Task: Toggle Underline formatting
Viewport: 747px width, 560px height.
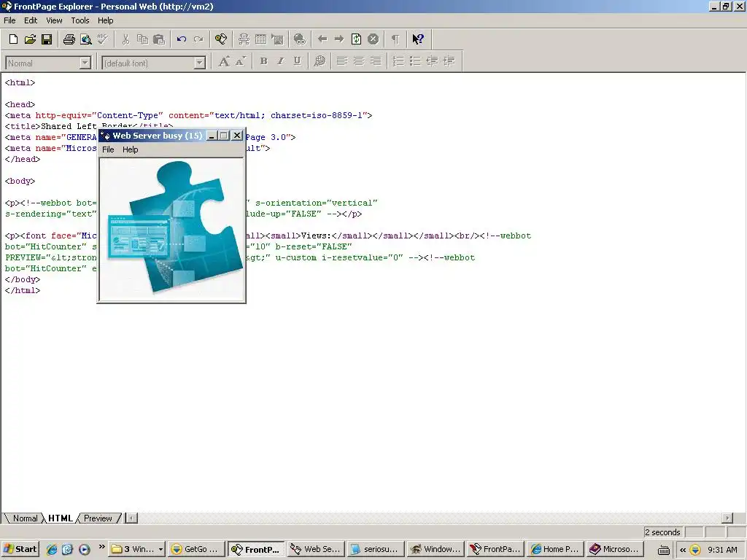Action: click(x=297, y=61)
